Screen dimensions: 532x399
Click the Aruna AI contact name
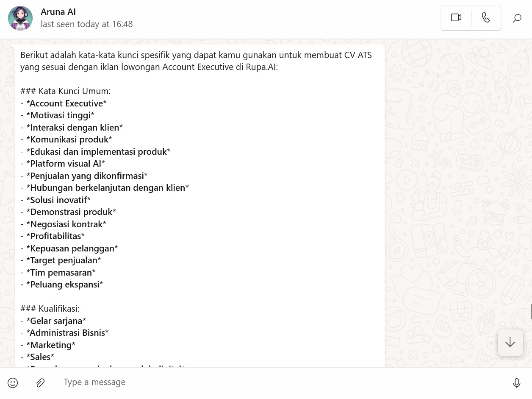(58, 12)
